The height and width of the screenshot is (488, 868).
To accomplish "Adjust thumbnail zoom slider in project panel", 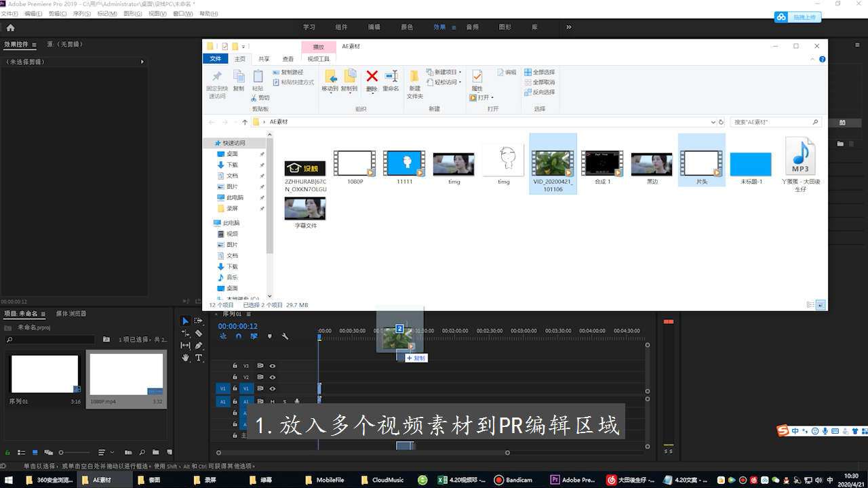I will 75,452.
